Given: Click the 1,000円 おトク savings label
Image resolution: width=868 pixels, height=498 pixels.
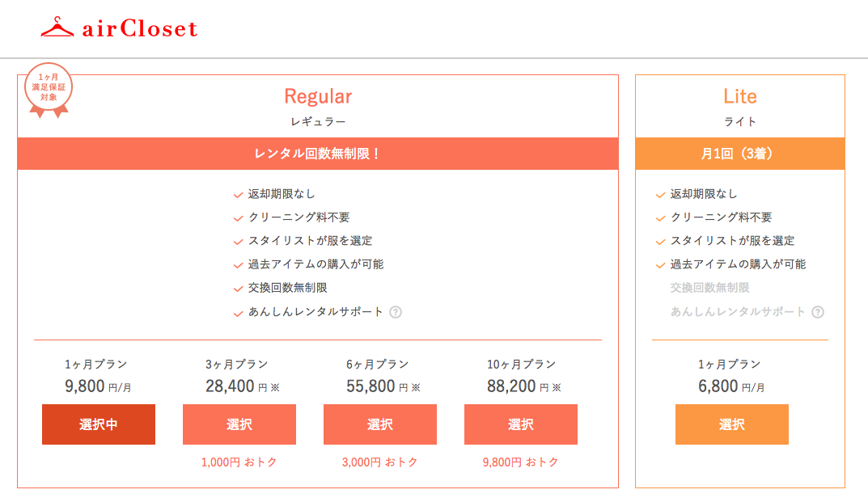Looking at the screenshot, I should point(239,462).
